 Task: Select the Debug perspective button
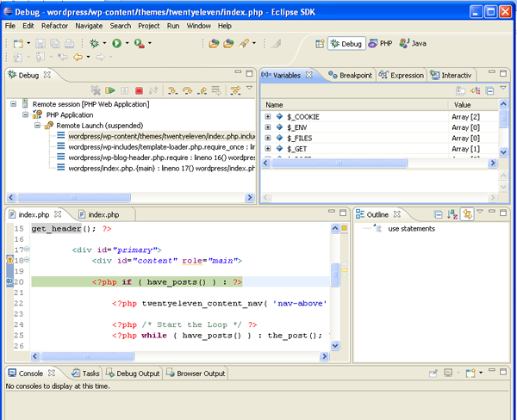[346, 44]
